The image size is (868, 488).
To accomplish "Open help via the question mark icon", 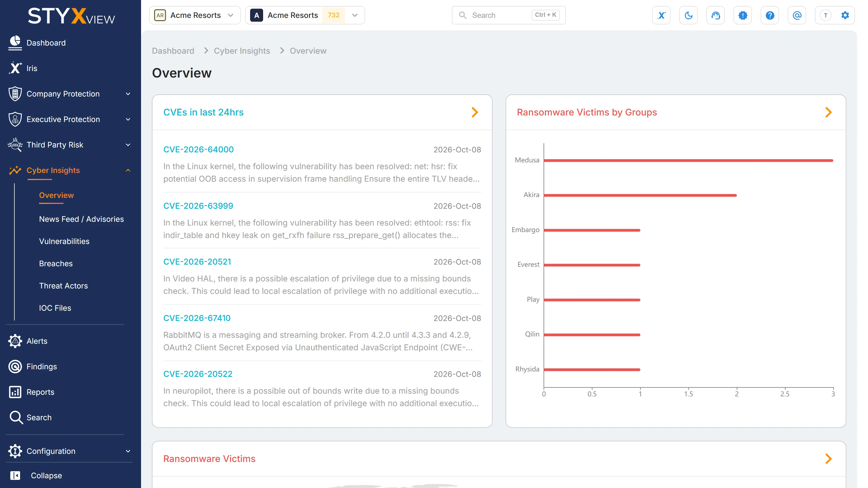I will pos(770,15).
